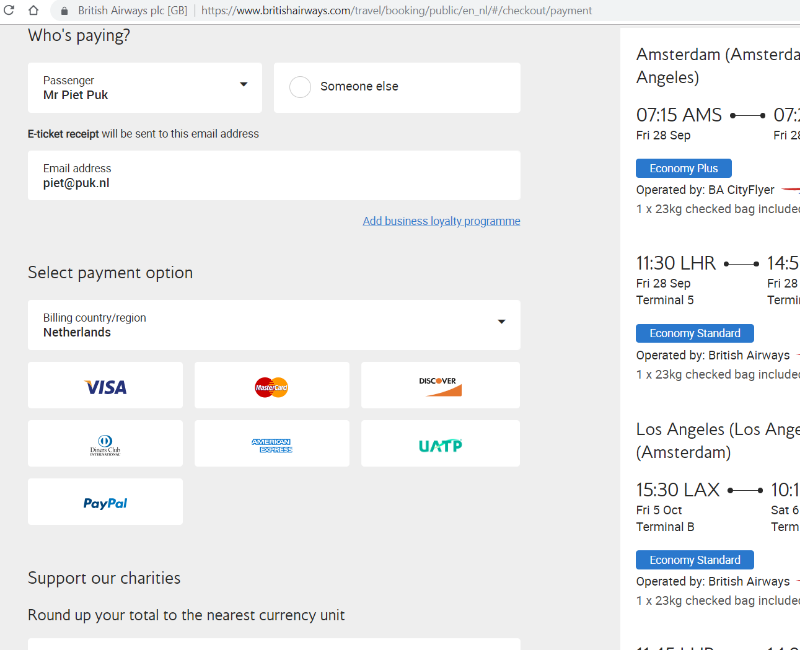This screenshot has width=800, height=650.
Task: Click the Economy Plus fare badge
Action: coord(684,168)
